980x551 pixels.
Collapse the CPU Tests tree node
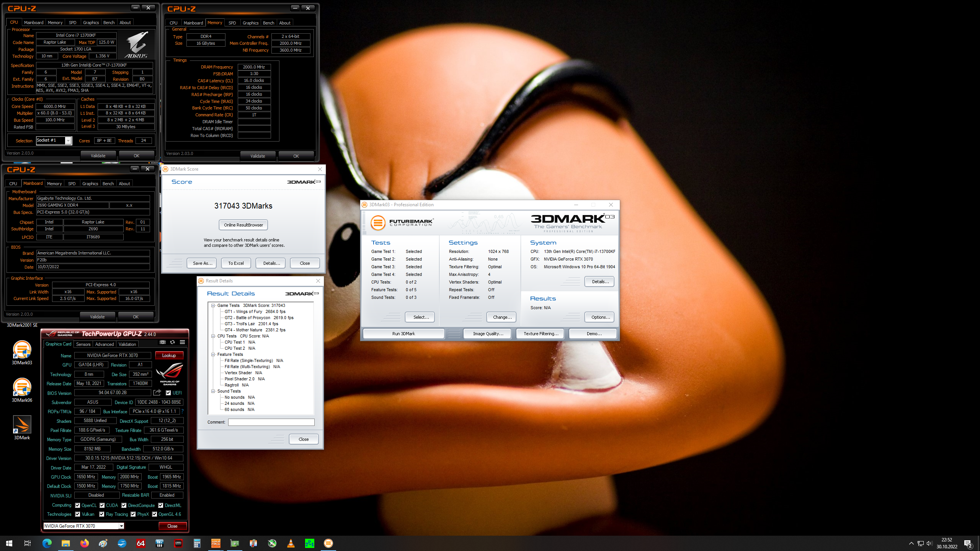(x=213, y=336)
